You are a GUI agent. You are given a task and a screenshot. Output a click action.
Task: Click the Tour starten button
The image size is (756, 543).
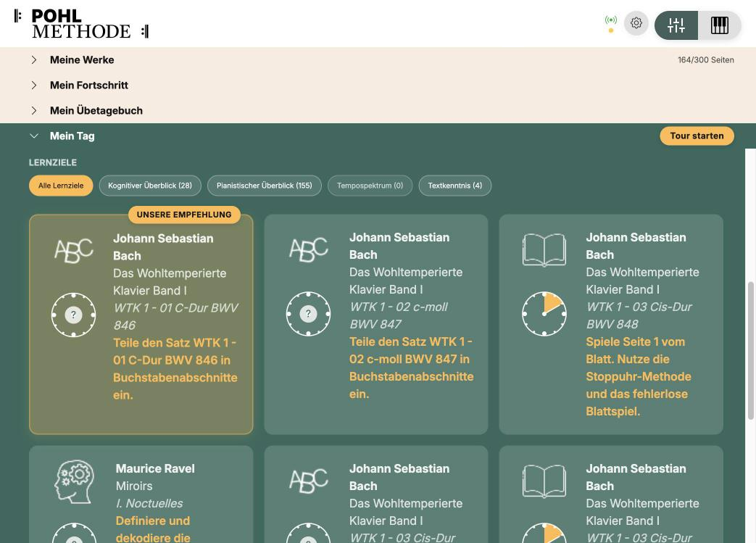(x=697, y=136)
